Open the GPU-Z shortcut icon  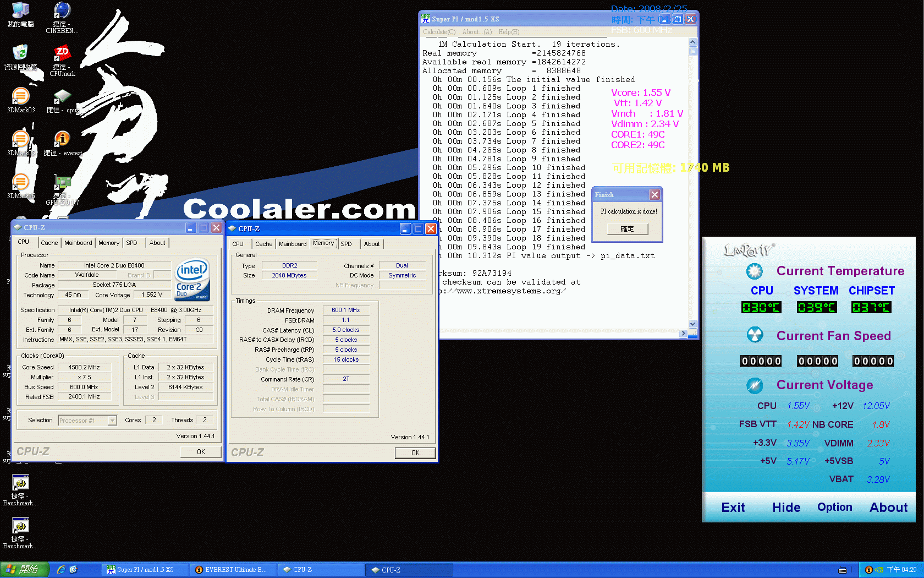pos(62,189)
